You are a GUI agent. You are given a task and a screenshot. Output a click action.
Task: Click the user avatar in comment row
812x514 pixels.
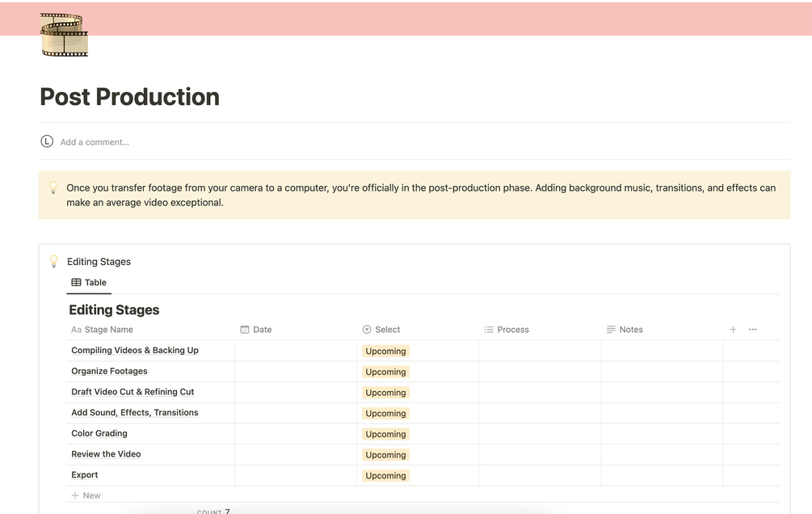(x=47, y=141)
